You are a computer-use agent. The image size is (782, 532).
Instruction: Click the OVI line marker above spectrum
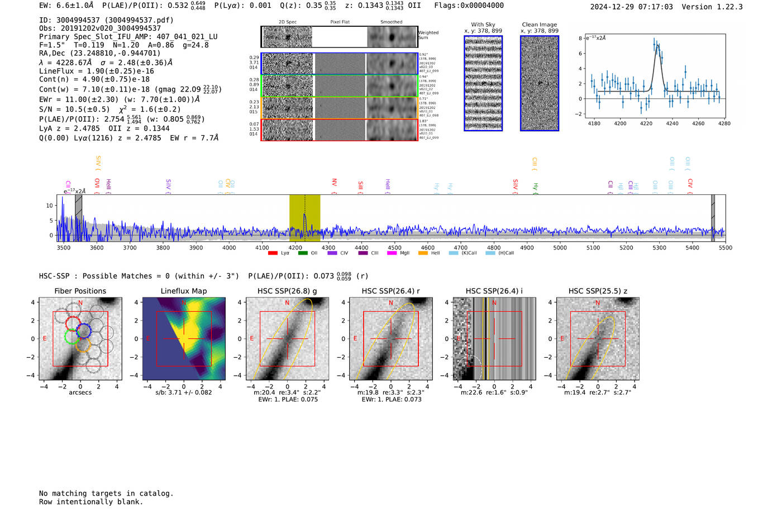tap(97, 186)
